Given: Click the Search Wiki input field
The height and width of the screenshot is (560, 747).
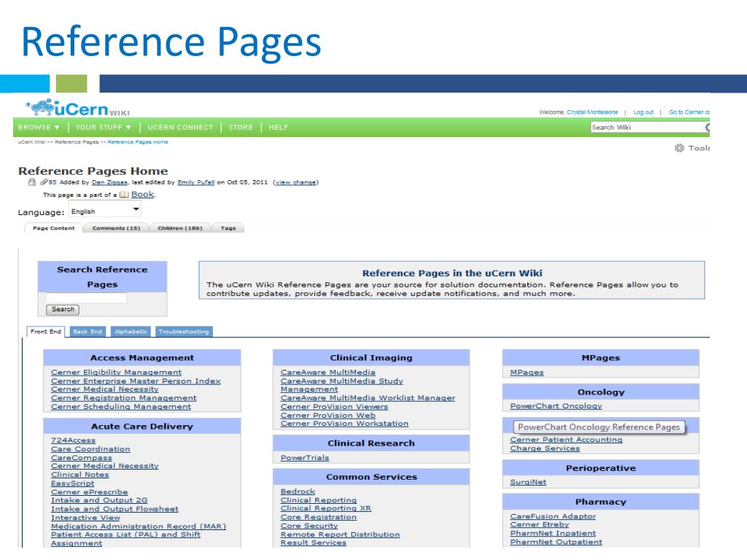Looking at the screenshot, I should click(648, 127).
